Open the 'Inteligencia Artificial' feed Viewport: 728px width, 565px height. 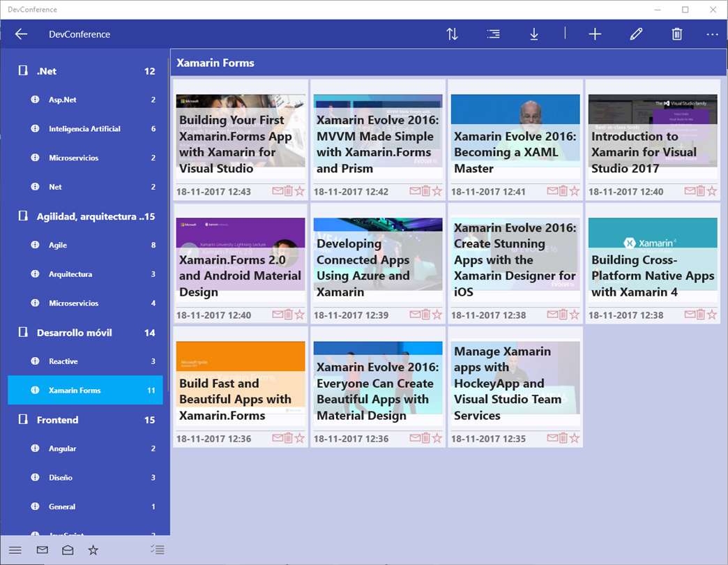[86, 128]
